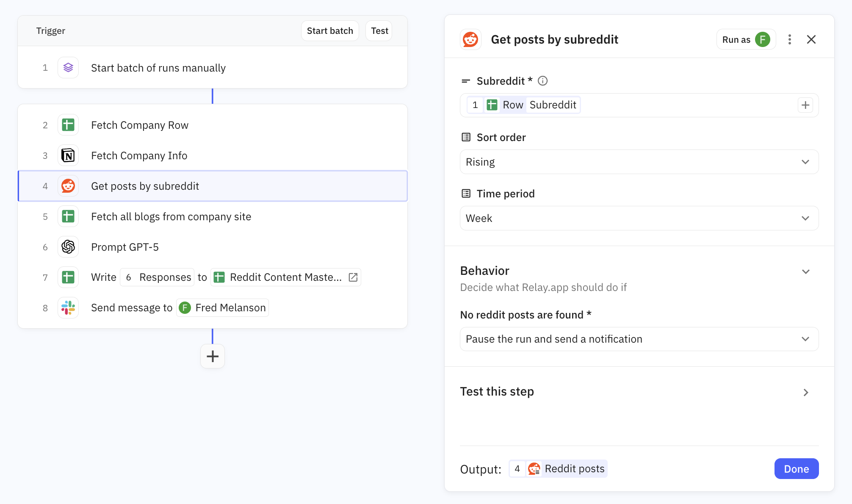This screenshot has height=504, width=852.
Task: Click the OpenAI icon for Prompt GPT-5
Action: (x=68, y=247)
